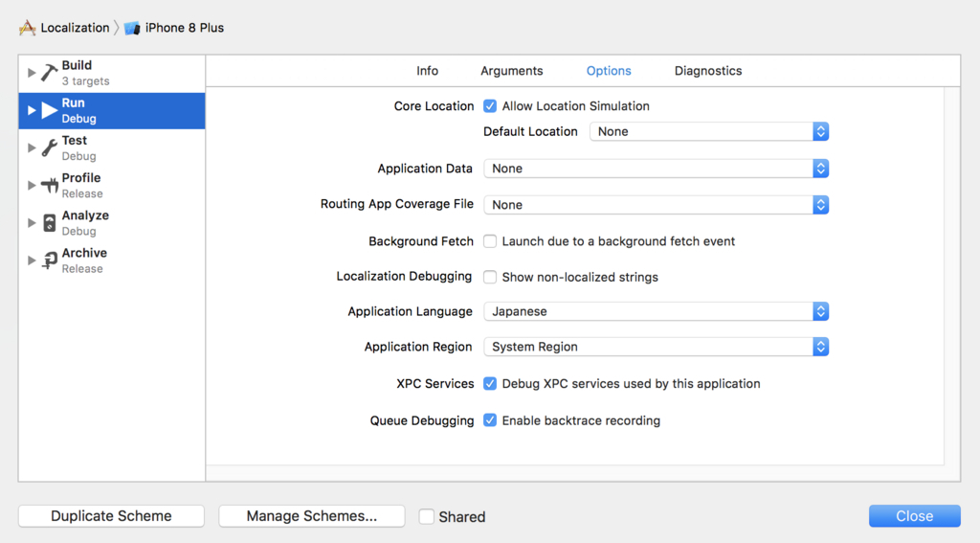The height and width of the screenshot is (543, 980).
Task: Expand the Analyze disclosure triangle
Action: click(32, 223)
